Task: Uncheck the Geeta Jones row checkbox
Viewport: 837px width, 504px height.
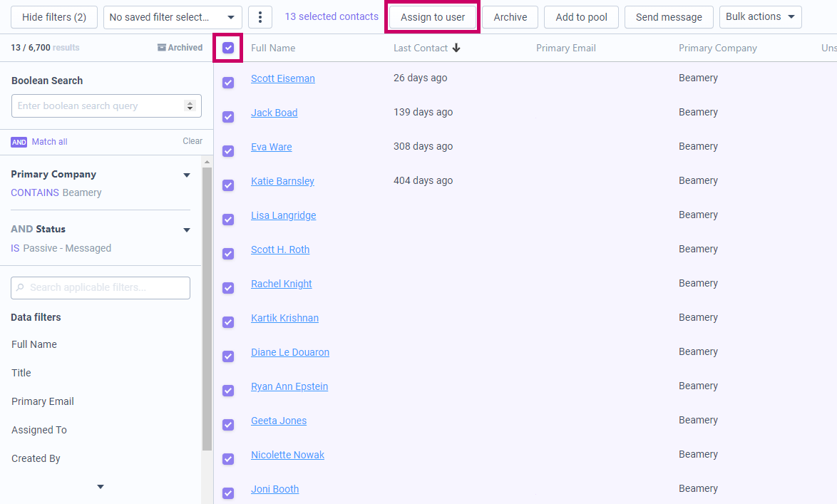Action: [228, 424]
